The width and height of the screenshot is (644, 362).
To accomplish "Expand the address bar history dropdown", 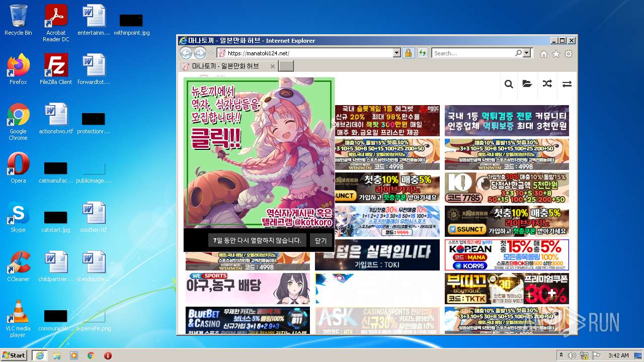I will click(x=396, y=53).
